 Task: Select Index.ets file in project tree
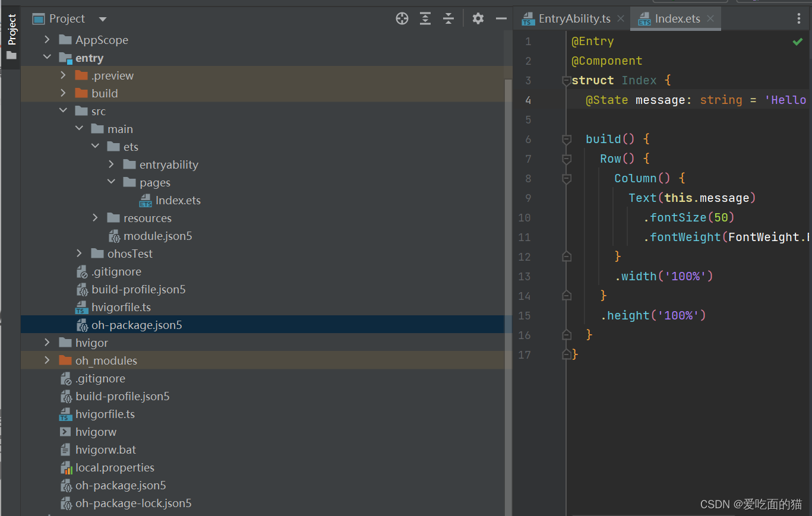[178, 200]
